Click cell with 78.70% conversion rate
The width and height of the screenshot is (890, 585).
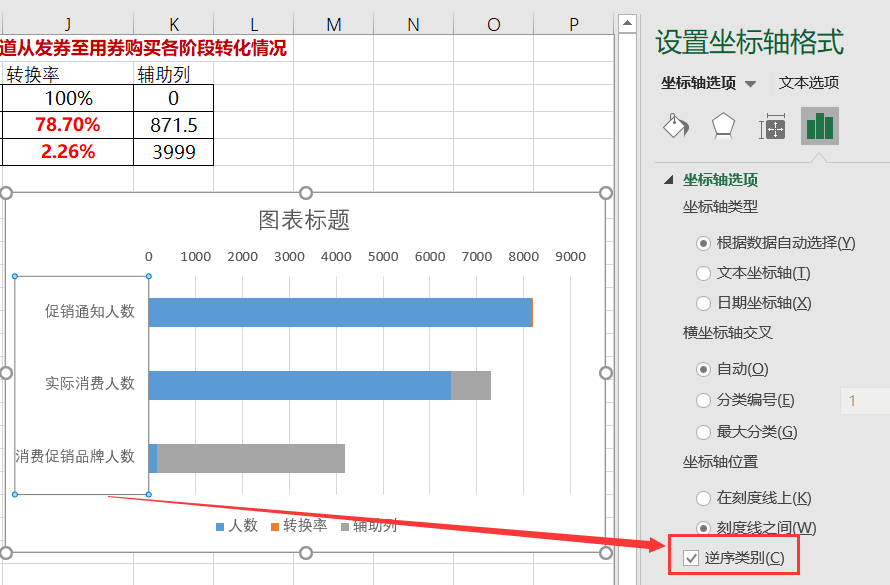coord(68,125)
